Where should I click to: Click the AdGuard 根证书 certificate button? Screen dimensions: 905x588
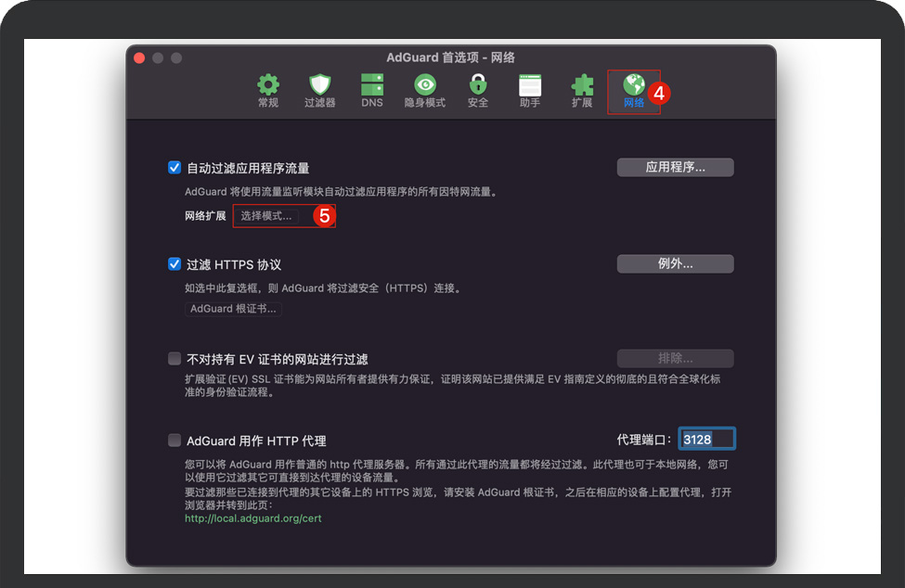point(232,308)
